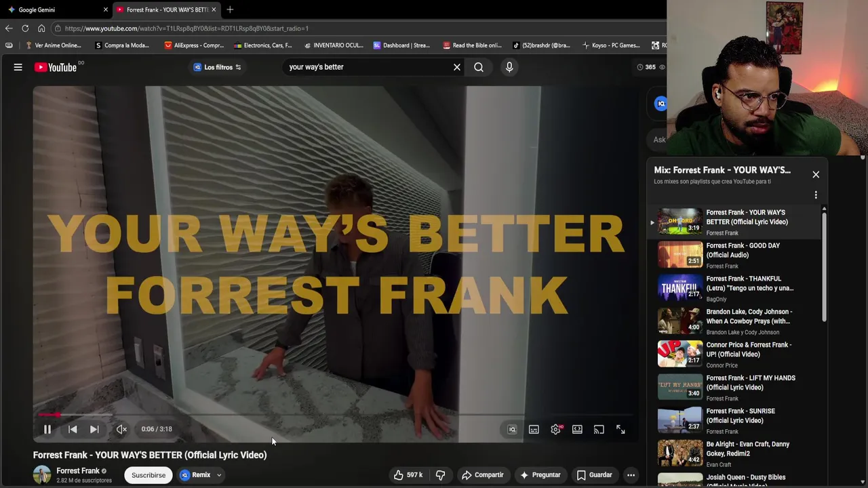Open Forrest Frank channel avatar

point(42,475)
